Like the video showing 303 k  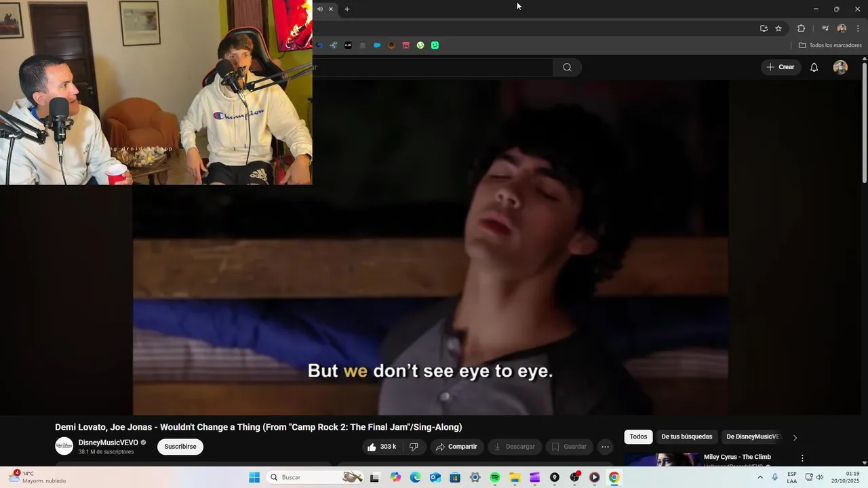tap(382, 447)
